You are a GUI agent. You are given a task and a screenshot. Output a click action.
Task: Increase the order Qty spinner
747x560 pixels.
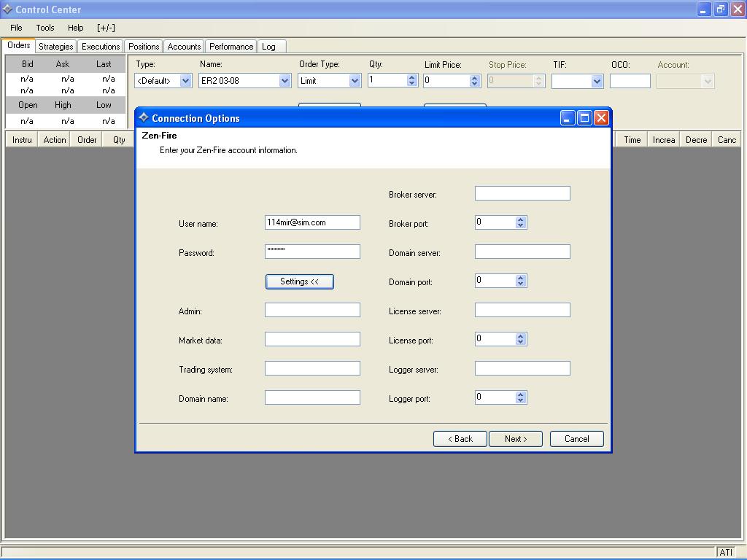point(411,77)
